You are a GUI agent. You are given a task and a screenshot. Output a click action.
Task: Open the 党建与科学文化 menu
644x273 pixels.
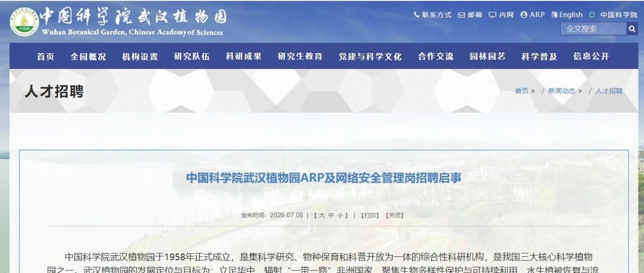[370, 56]
